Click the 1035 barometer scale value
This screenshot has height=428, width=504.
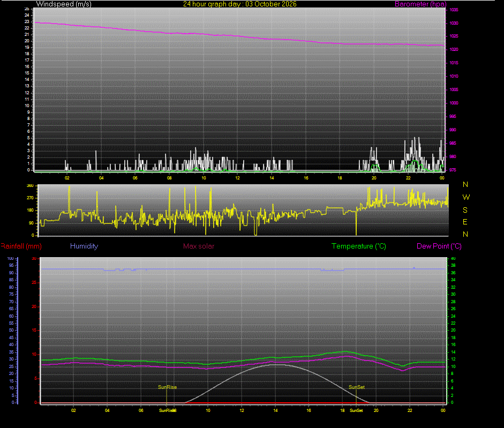[x=454, y=10]
